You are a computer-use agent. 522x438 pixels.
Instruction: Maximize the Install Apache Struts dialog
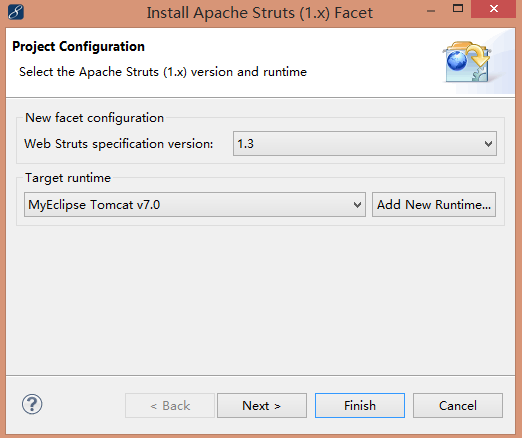(x=458, y=9)
